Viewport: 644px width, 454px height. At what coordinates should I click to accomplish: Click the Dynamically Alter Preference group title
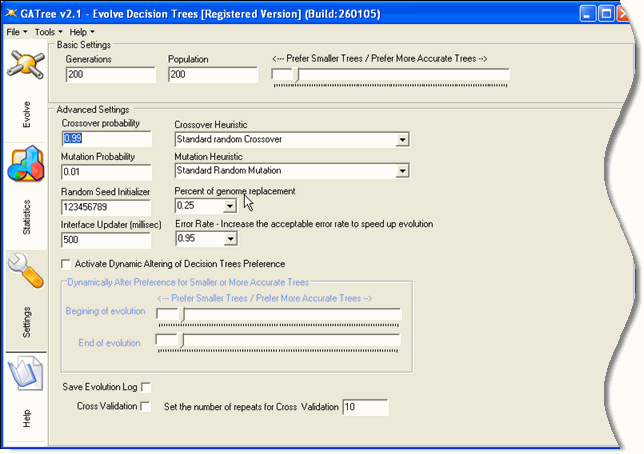coord(188,282)
